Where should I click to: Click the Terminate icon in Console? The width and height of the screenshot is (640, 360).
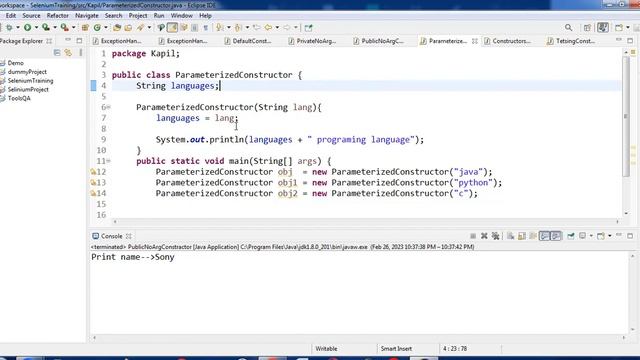pyautogui.click(x=473, y=236)
